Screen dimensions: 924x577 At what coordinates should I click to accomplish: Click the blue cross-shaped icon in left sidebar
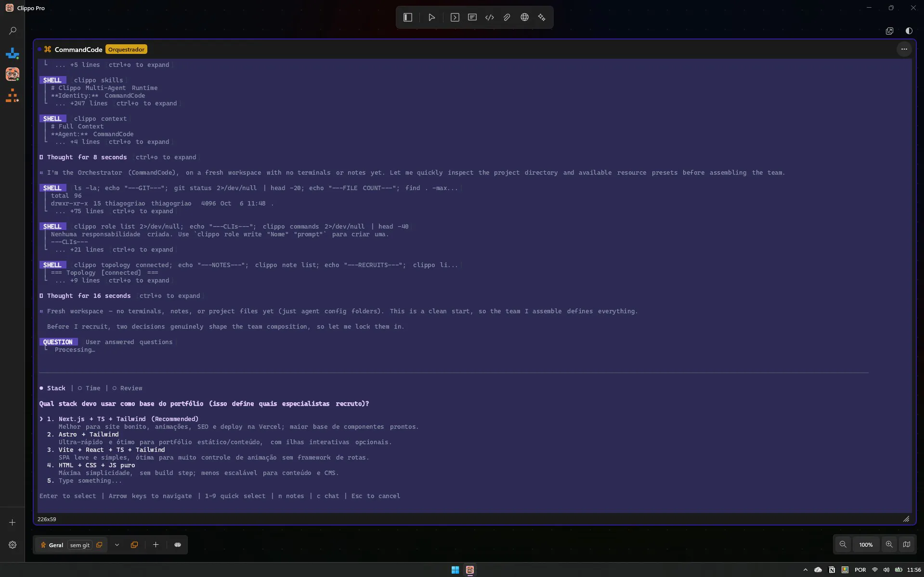13,53
